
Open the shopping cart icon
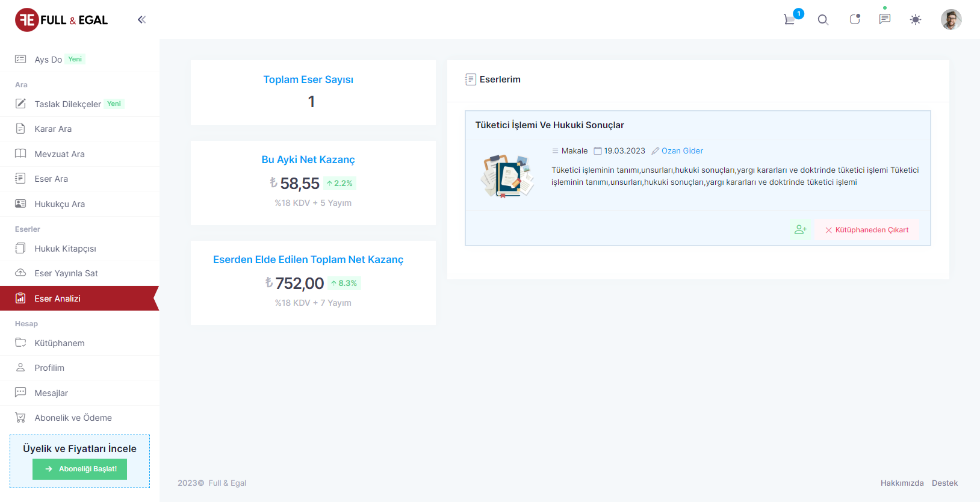coord(790,19)
